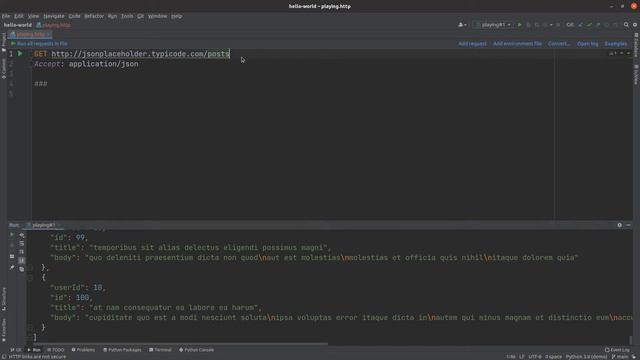The width and height of the screenshot is (640, 360).
Task: Open the Terminal tool window tab
Action: [x=160, y=350]
